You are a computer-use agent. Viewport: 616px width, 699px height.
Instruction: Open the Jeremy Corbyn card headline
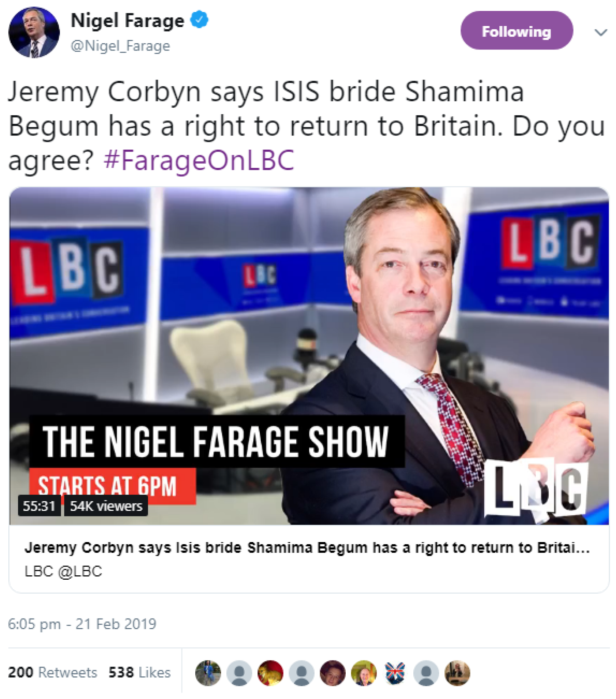[x=307, y=548]
